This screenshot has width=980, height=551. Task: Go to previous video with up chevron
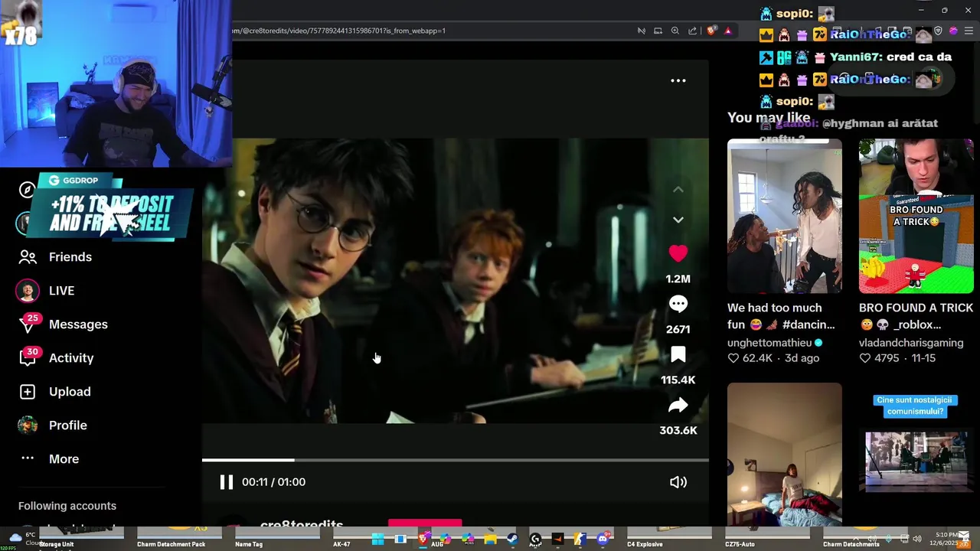click(x=678, y=189)
